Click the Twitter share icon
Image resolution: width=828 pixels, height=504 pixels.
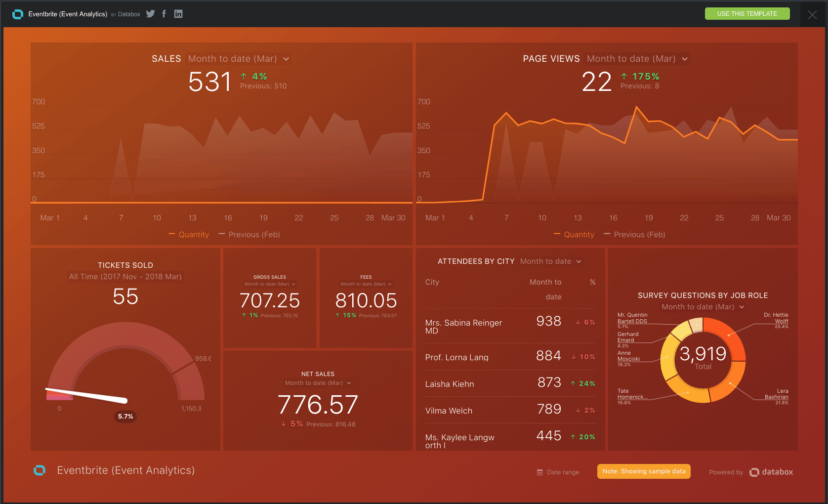point(150,14)
